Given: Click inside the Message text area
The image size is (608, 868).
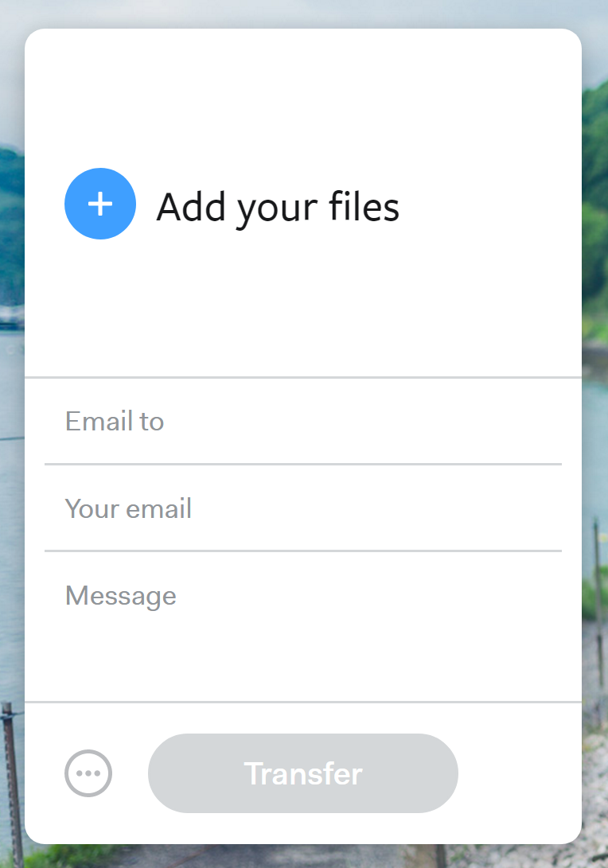Looking at the screenshot, I should tap(303, 626).
